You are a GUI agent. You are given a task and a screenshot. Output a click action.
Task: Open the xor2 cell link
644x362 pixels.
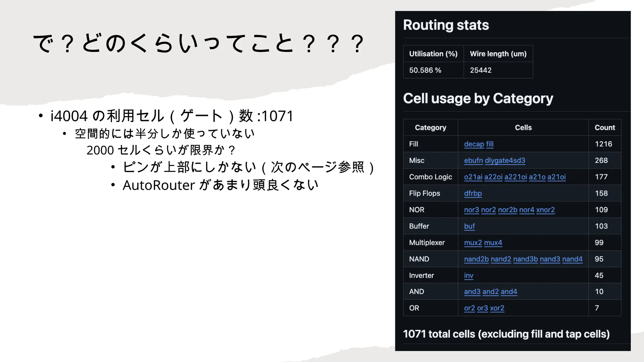click(497, 308)
